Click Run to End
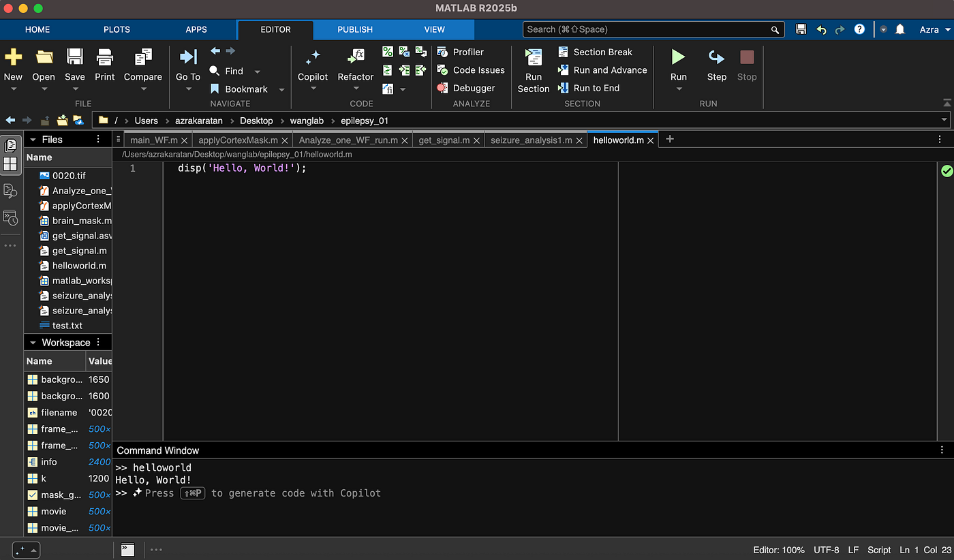This screenshot has width=954, height=560. (589, 88)
